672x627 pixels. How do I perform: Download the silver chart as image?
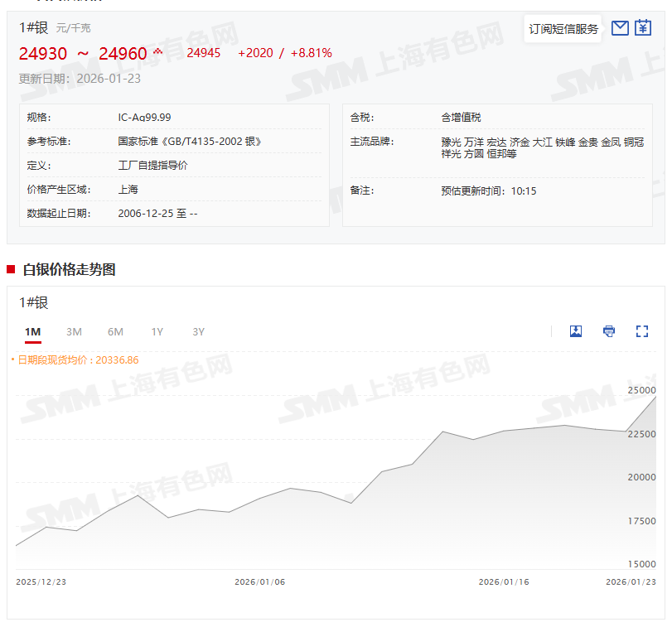click(x=576, y=331)
